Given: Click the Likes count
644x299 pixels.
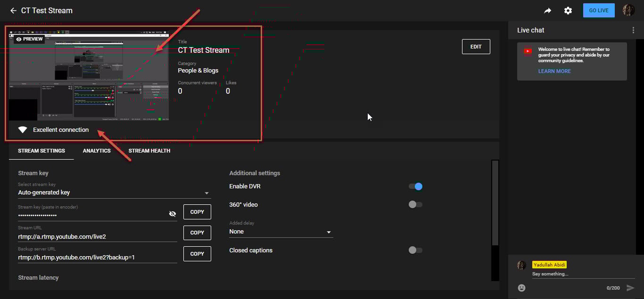Looking at the screenshot, I should [x=228, y=91].
